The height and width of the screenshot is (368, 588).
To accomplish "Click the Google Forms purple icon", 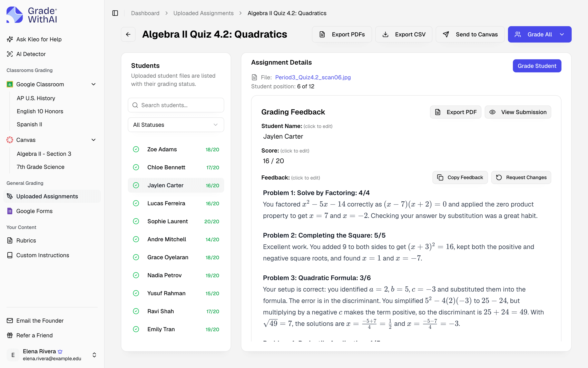I will point(10,211).
